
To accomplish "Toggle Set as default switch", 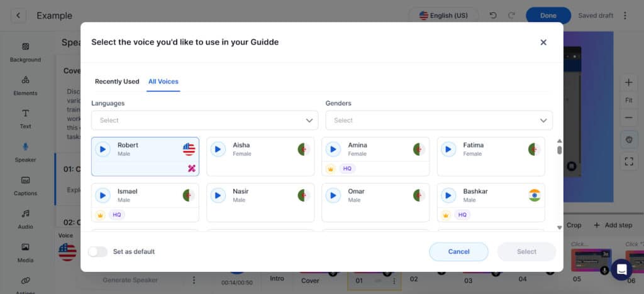I will 97,252.
